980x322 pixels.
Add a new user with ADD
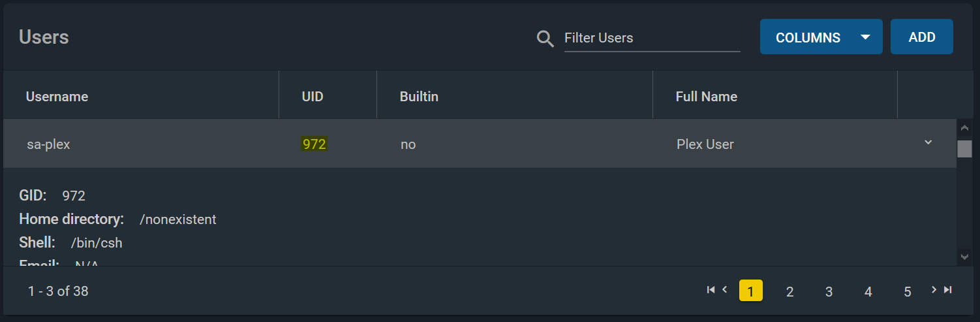922,37
